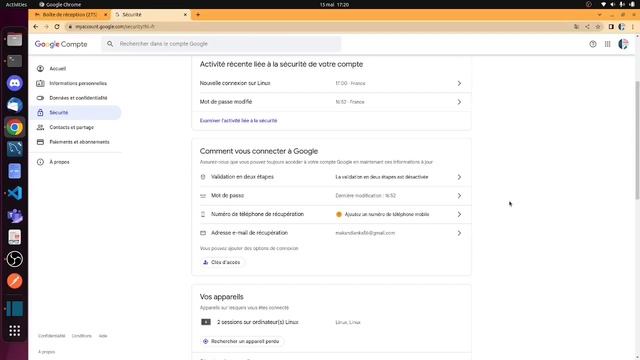This screenshot has height=360, width=640.
Task: Select the Sécurité browser tab
Action: (150, 14)
